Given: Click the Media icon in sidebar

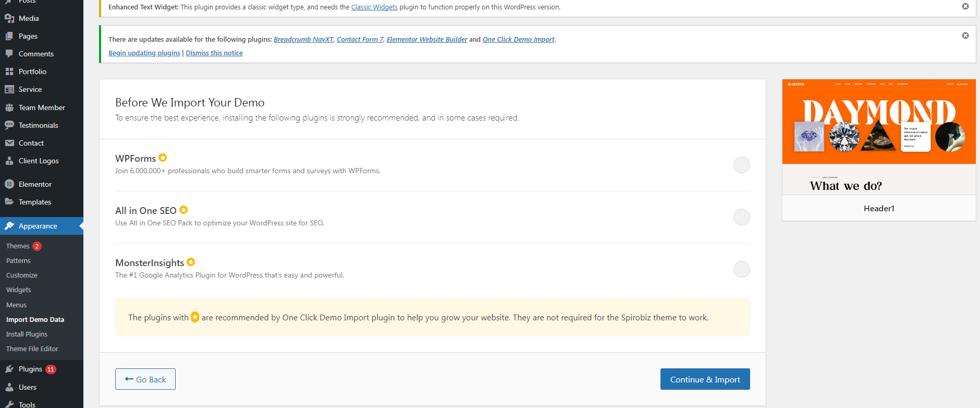Looking at the screenshot, I should (x=9, y=18).
